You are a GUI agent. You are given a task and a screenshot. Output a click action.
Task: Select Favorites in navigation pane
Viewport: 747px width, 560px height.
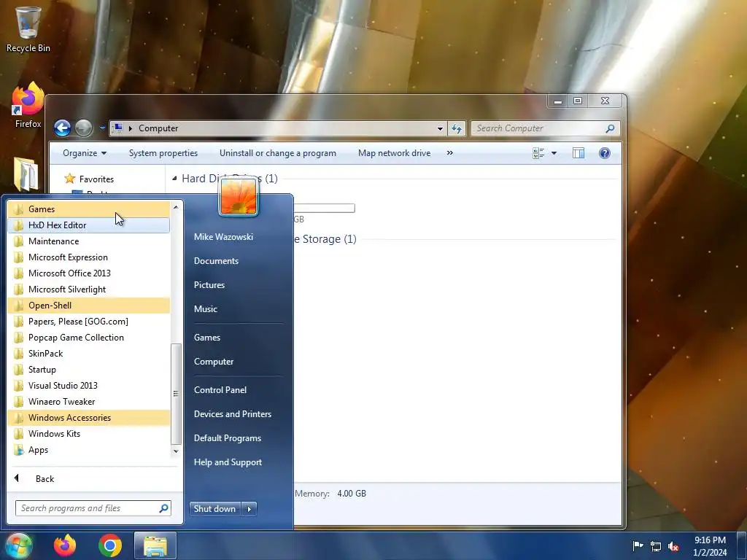point(96,179)
